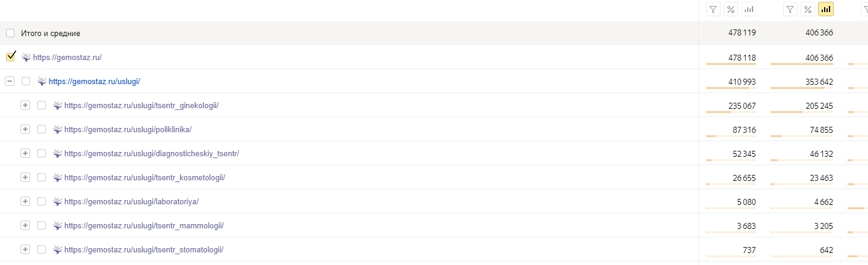Click the percent icon in the first metric column

coord(731,9)
